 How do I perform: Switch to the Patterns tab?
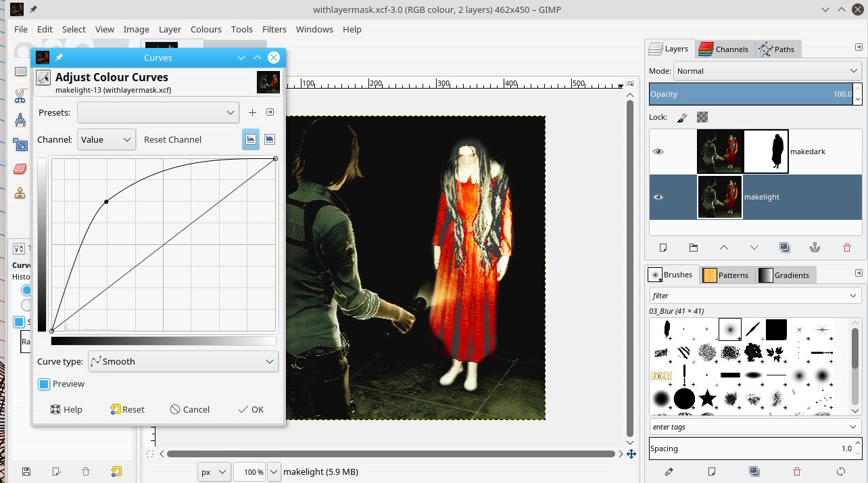coord(727,275)
